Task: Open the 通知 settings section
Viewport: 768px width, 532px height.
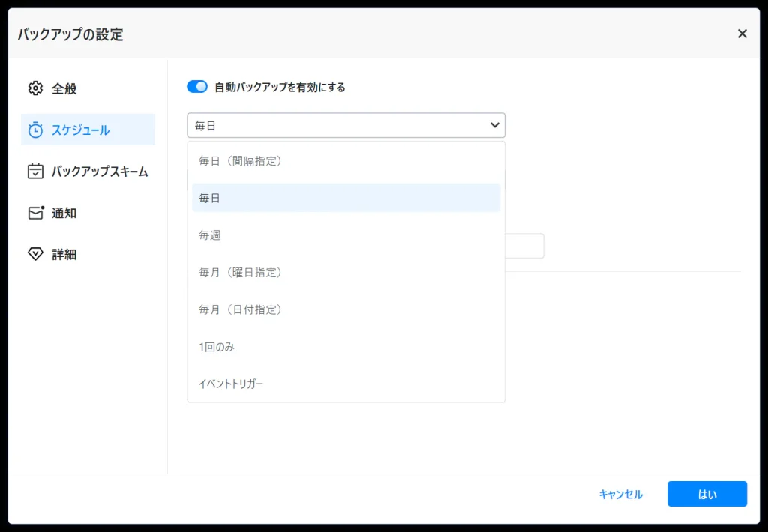Action: pyautogui.click(x=64, y=213)
